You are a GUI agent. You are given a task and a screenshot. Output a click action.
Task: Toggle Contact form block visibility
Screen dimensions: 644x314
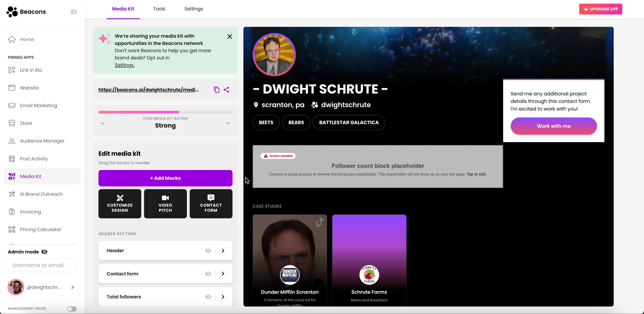click(208, 274)
